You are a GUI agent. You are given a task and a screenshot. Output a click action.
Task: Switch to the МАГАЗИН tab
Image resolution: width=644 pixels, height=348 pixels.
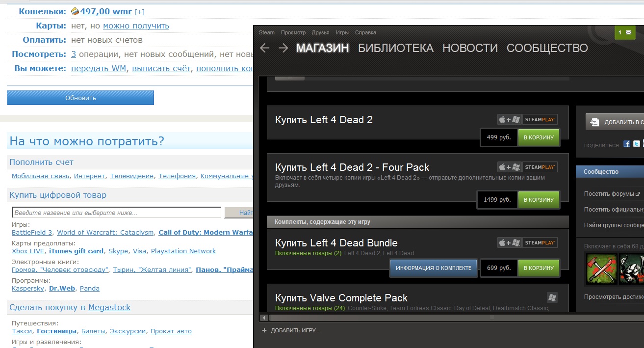323,48
